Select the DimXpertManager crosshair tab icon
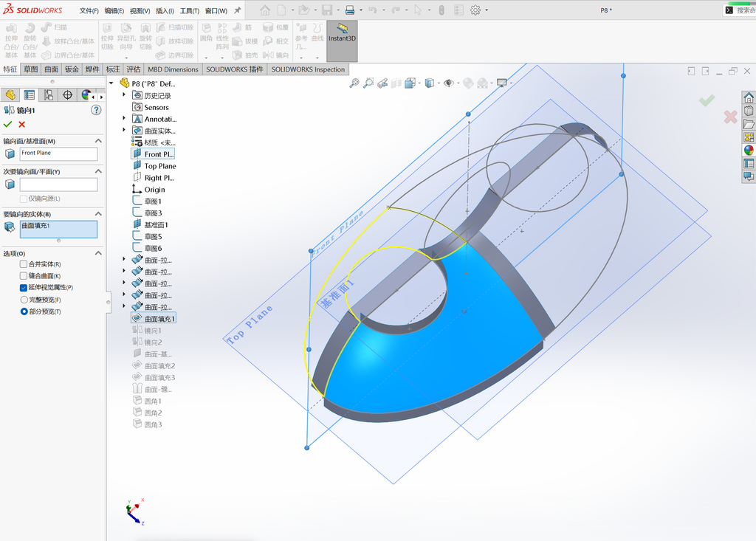 coord(67,95)
